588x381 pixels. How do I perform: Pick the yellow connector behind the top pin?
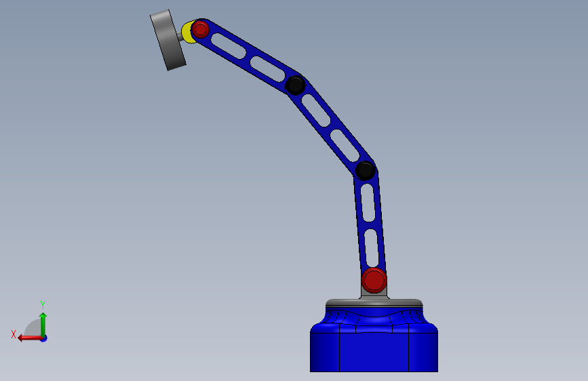pyautogui.click(x=186, y=33)
